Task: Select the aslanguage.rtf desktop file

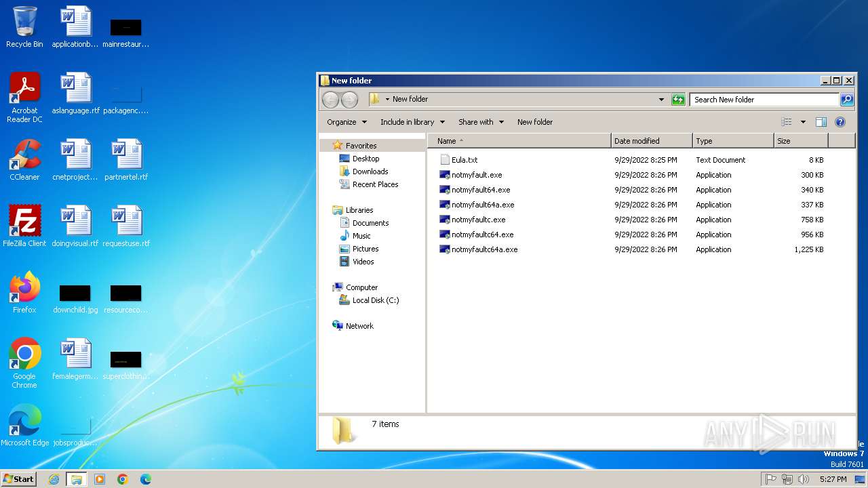Action: click(75, 94)
